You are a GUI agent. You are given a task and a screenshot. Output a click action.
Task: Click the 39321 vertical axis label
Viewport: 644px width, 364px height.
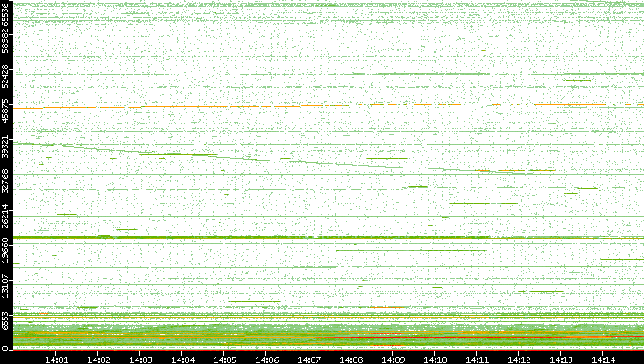(x=6, y=146)
